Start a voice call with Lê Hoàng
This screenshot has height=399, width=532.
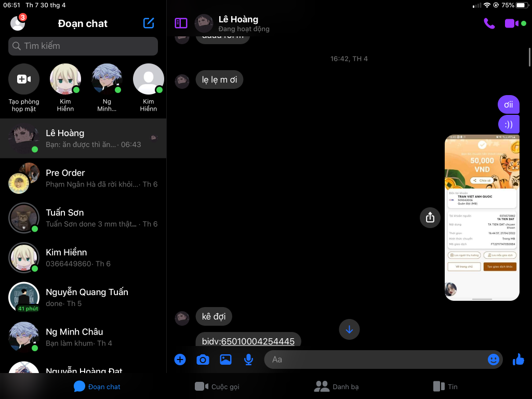[x=489, y=23]
